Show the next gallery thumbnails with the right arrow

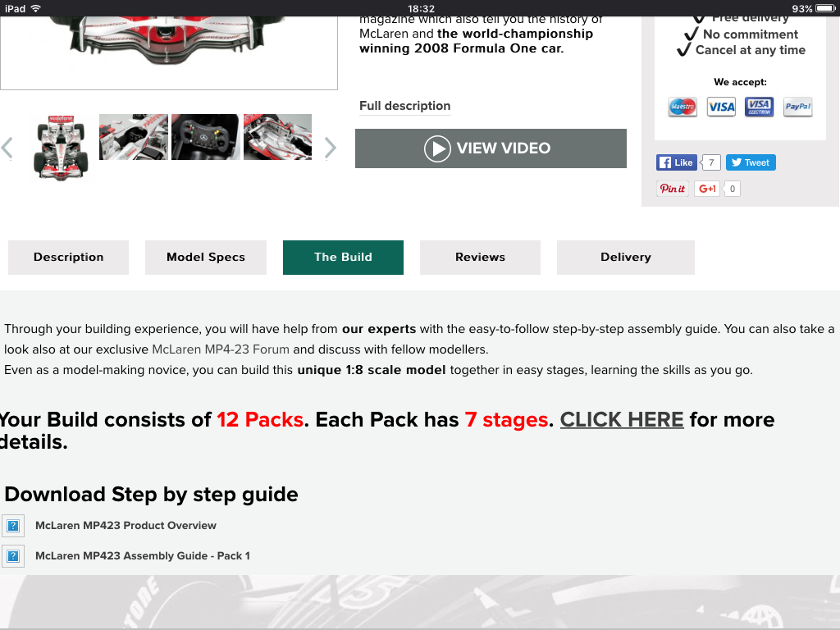331,148
